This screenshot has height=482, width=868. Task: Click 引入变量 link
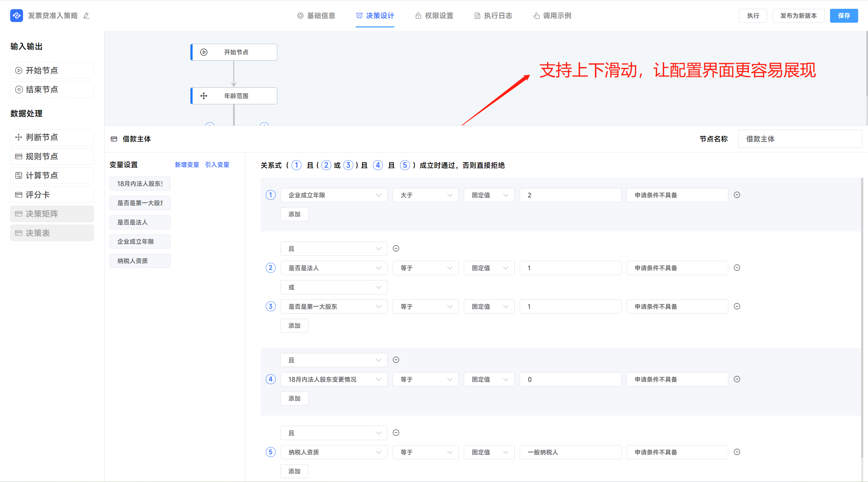pos(217,165)
